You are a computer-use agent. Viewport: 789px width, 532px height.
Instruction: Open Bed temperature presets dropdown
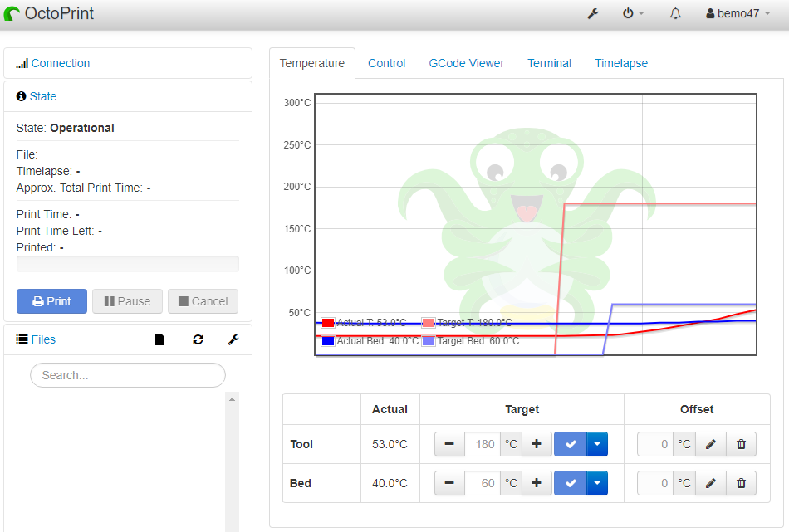coord(597,483)
